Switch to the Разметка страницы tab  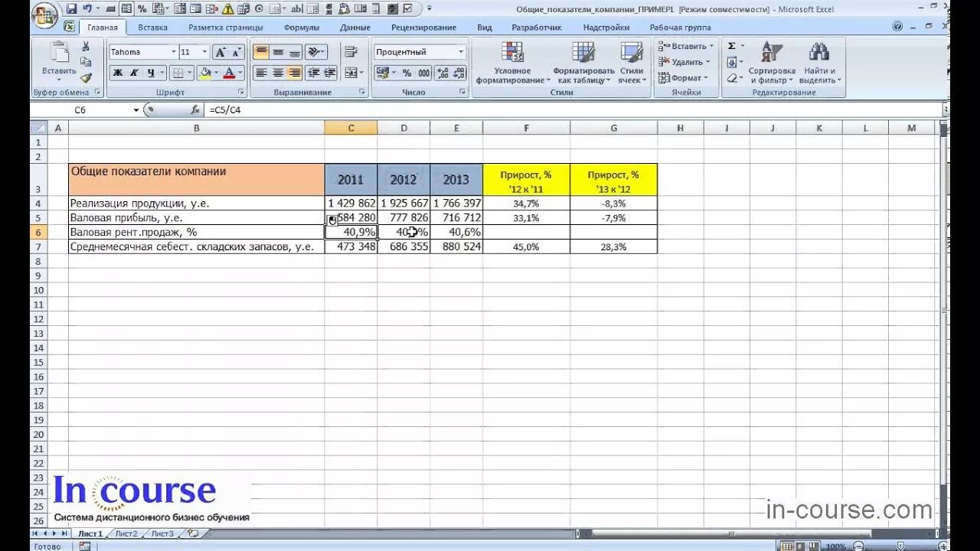click(226, 28)
